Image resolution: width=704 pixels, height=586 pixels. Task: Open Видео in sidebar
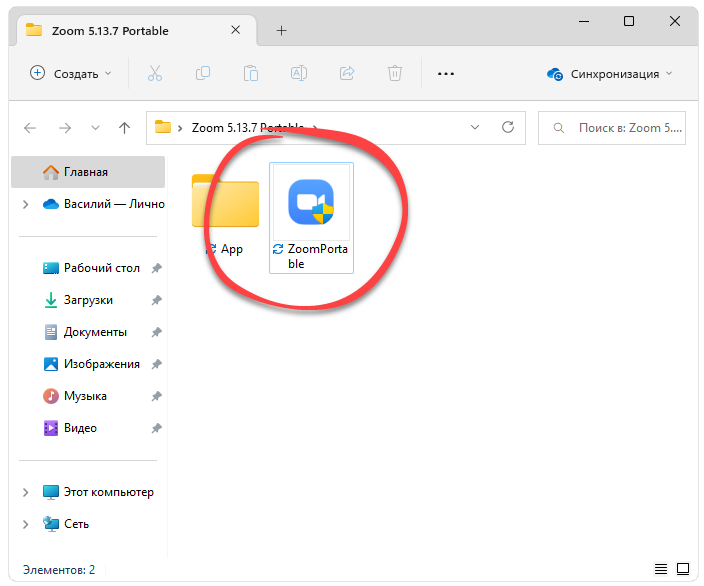[x=70, y=428]
